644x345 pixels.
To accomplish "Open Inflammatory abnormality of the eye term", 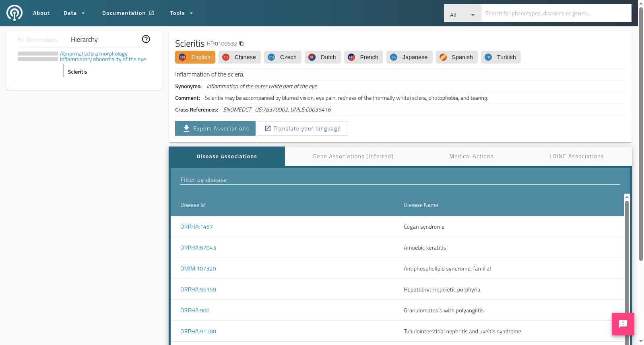I will [x=103, y=59].
